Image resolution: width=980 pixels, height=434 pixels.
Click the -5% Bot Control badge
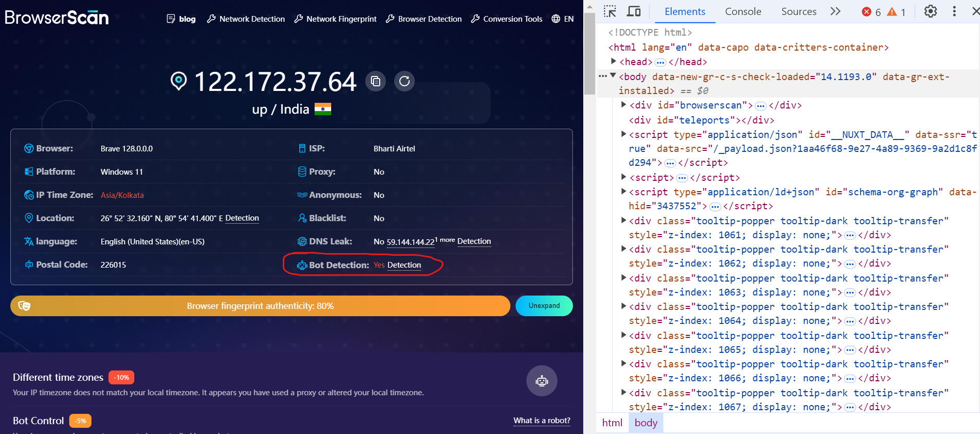pyautogui.click(x=80, y=421)
